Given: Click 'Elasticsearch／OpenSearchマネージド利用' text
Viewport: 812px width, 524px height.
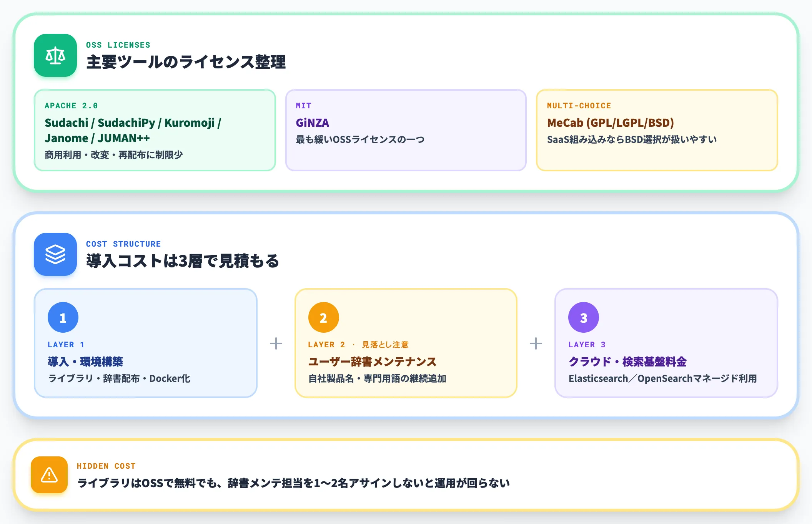Looking at the screenshot, I should (663, 378).
